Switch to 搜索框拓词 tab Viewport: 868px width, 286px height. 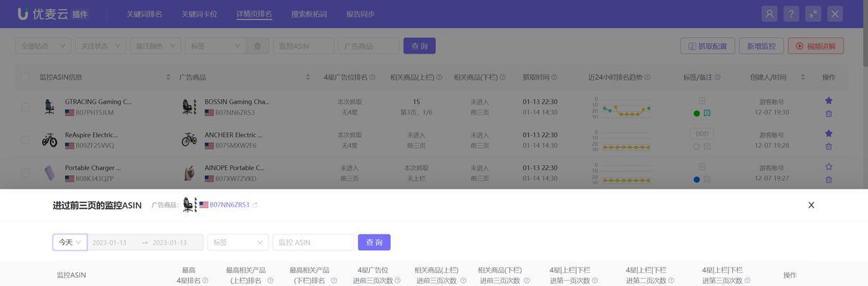pos(309,14)
